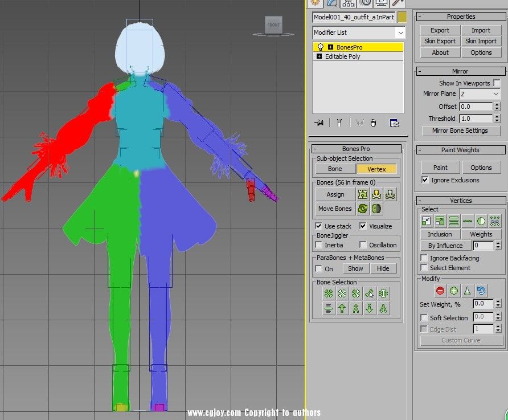Check the ParaBones On checkbox
508x420 pixels.
point(318,268)
